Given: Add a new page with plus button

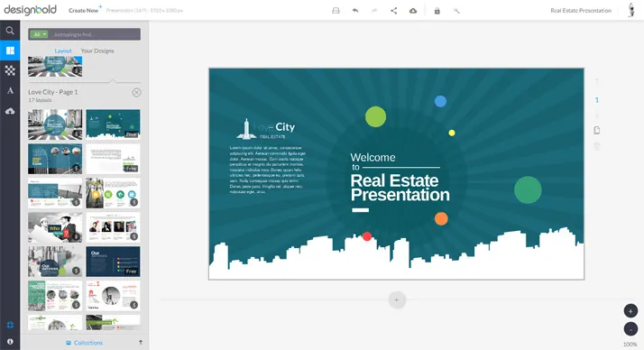Looking at the screenshot, I should point(397,299).
